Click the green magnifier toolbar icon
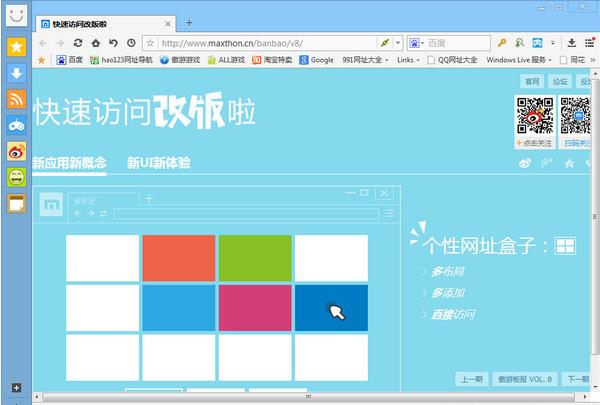 coord(519,43)
